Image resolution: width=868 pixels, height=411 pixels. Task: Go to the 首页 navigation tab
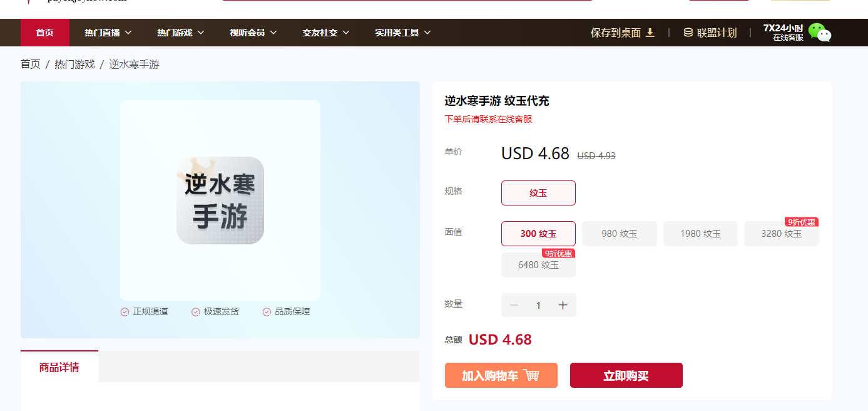44,33
